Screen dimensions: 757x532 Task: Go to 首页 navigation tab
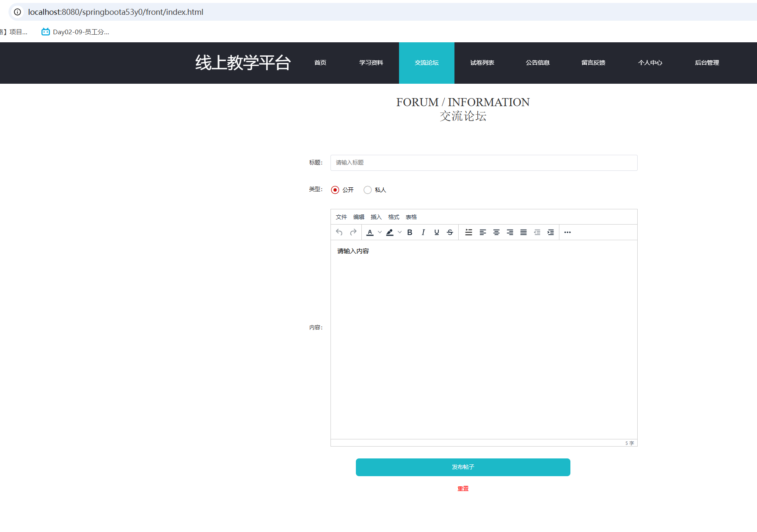point(320,63)
